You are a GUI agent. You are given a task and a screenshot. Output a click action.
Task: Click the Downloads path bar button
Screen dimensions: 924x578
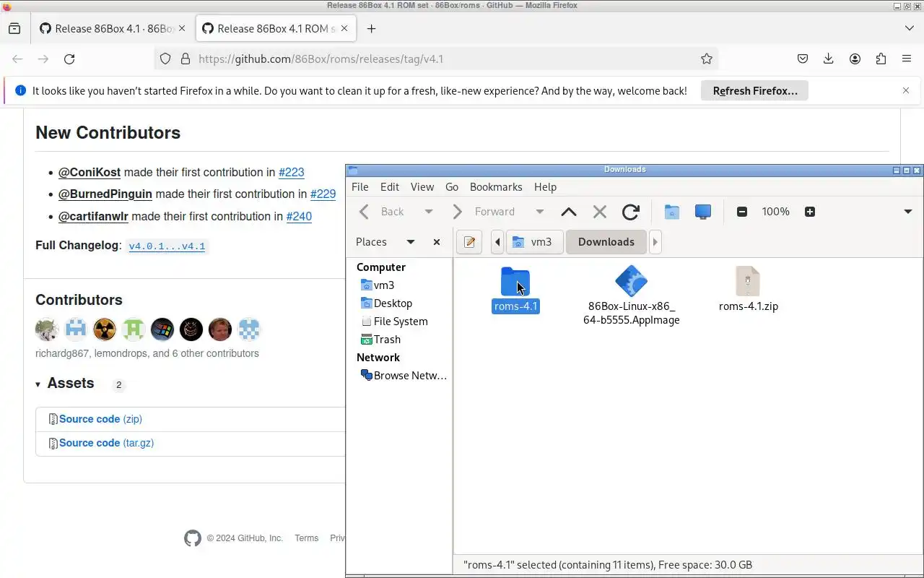pos(606,242)
